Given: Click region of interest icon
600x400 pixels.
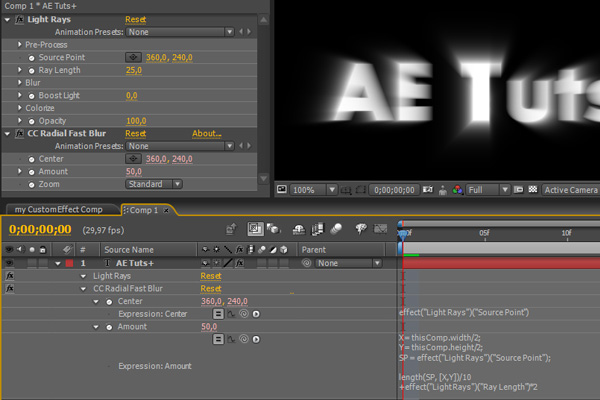Looking at the screenshot, I should tap(518, 190).
